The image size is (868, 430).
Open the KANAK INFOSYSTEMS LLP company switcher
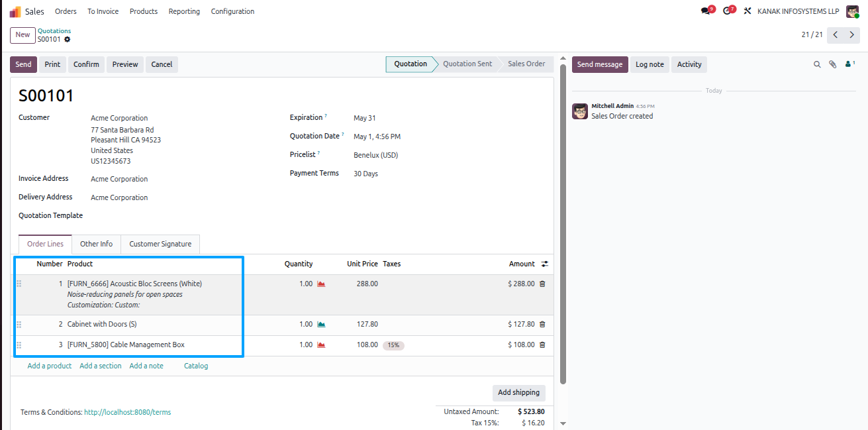click(x=798, y=11)
